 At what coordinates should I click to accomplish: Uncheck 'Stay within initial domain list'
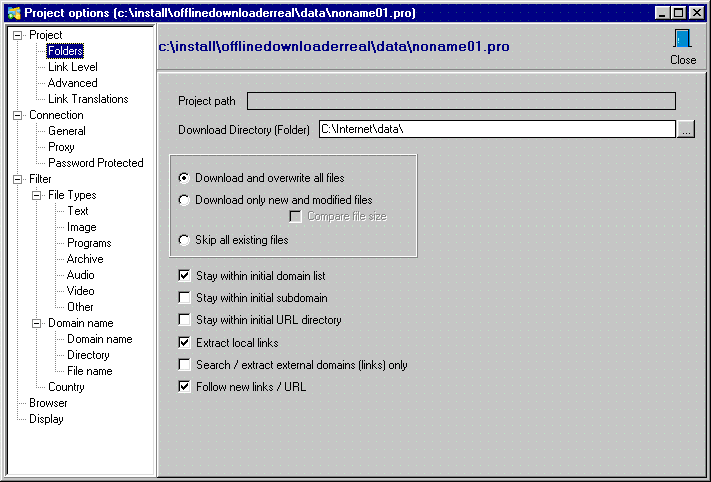click(x=184, y=275)
